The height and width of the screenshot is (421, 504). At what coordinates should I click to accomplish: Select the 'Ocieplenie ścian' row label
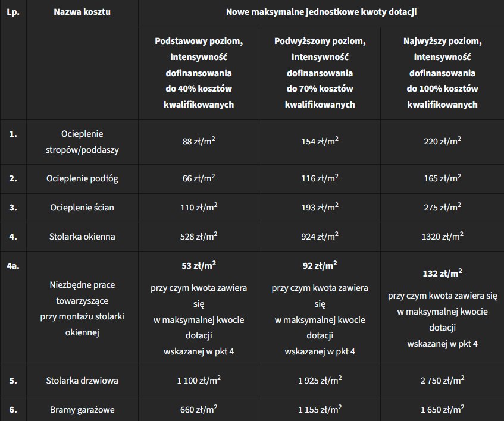(82, 208)
